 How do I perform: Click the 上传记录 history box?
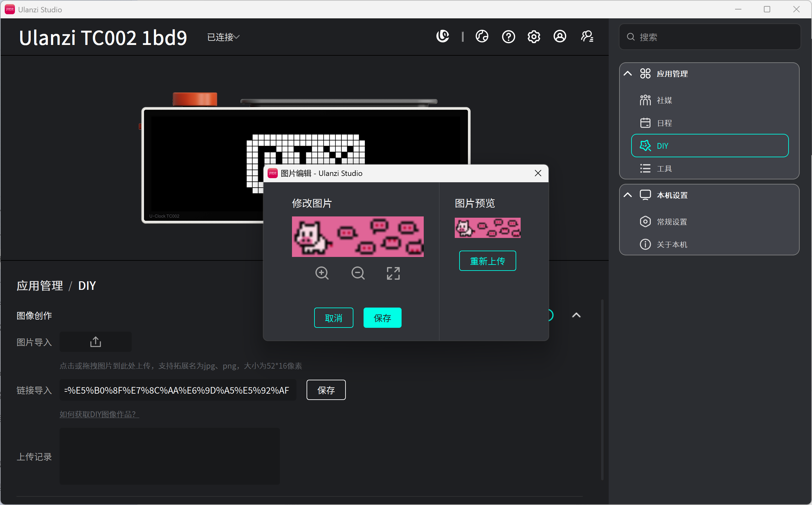170,456
